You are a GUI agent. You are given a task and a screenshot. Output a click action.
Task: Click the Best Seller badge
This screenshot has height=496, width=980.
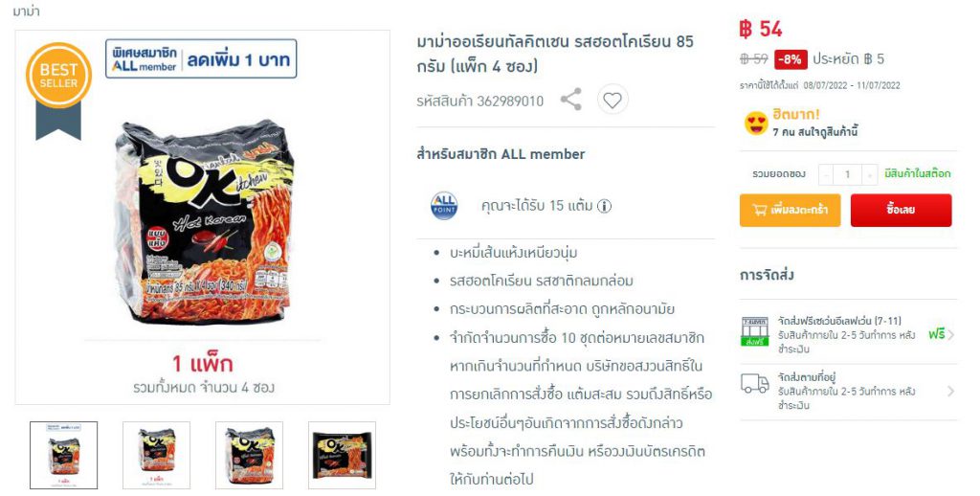pos(58,90)
